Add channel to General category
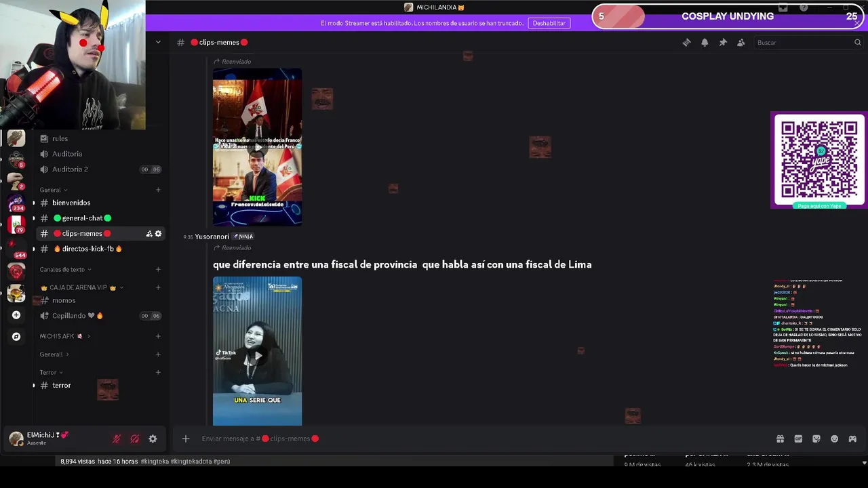The image size is (868, 488). (158, 190)
